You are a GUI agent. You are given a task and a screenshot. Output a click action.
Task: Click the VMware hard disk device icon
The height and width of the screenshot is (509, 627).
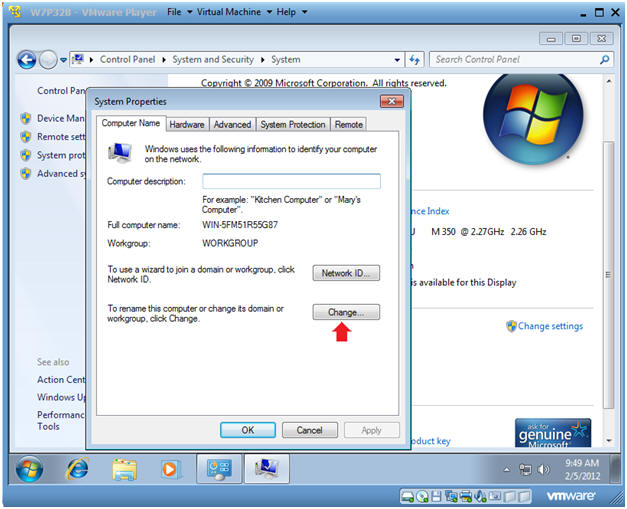click(x=407, y=497)
